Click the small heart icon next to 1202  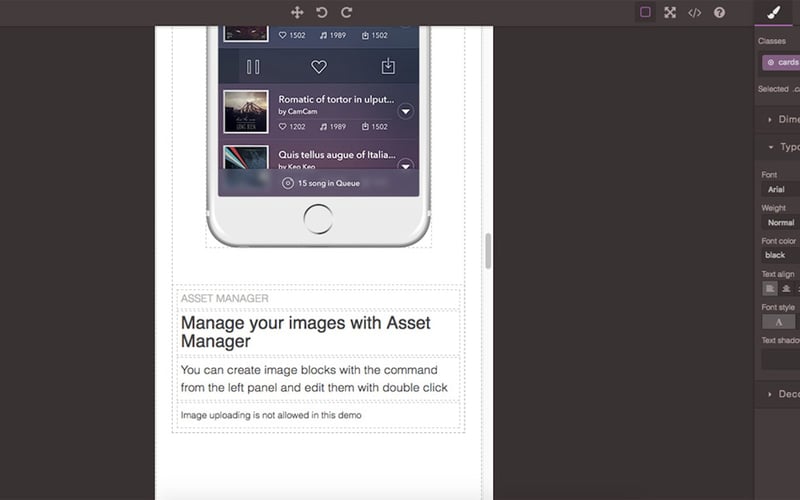click(282, 127)
